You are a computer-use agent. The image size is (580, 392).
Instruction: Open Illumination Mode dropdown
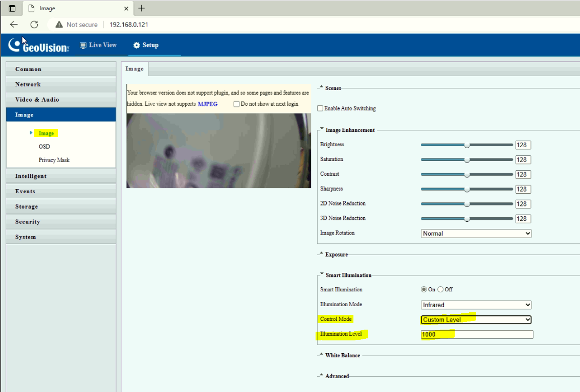[476, 305]
